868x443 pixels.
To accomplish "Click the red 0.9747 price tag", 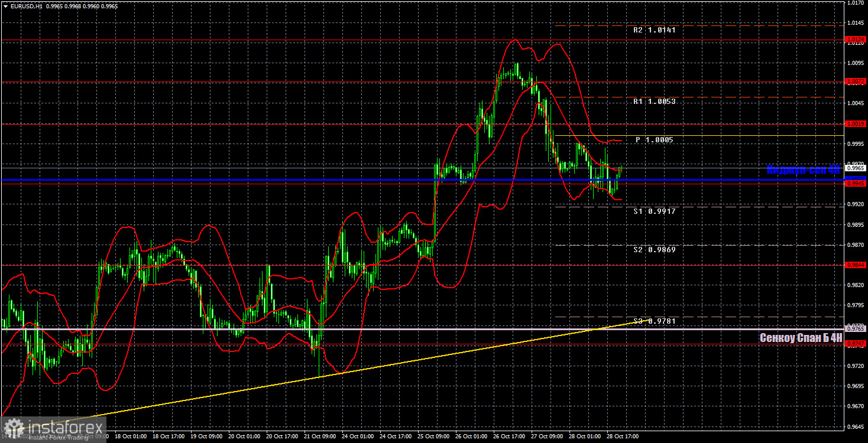I will [x=856, y=343].
